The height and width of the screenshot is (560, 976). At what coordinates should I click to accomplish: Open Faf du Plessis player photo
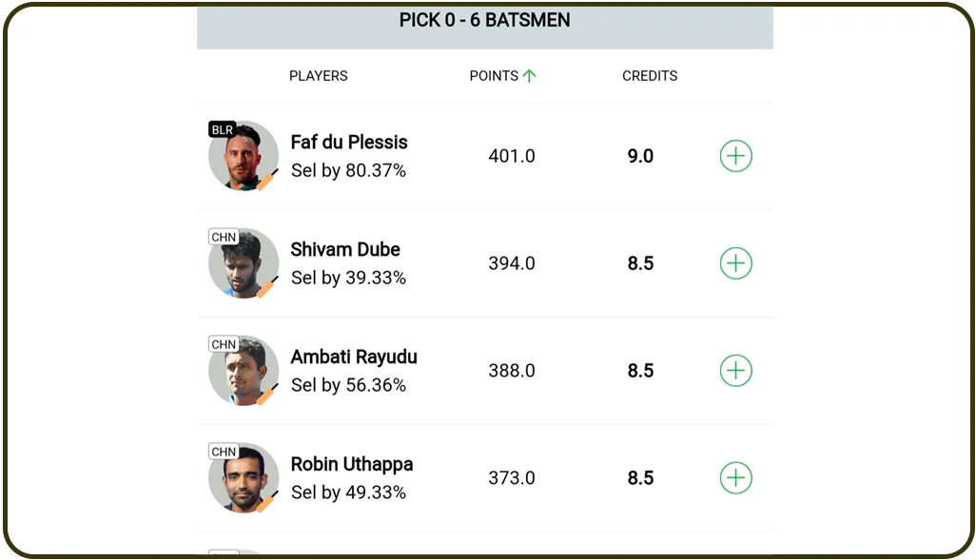[x=244, y=157]
